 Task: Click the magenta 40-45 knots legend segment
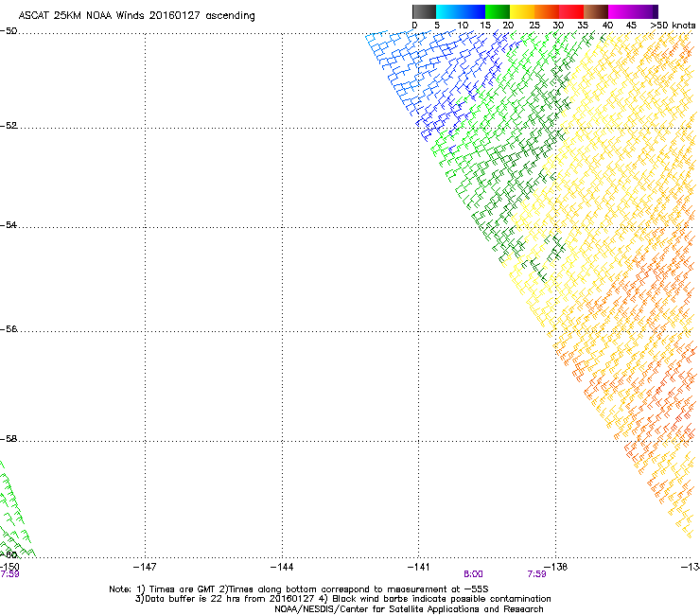point(621,11)
